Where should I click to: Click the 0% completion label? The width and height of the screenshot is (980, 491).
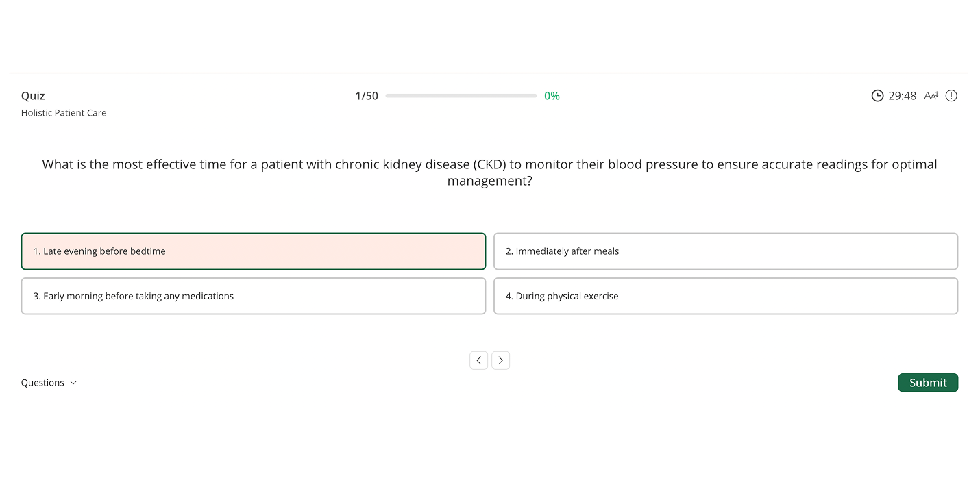tap(552, 96)
